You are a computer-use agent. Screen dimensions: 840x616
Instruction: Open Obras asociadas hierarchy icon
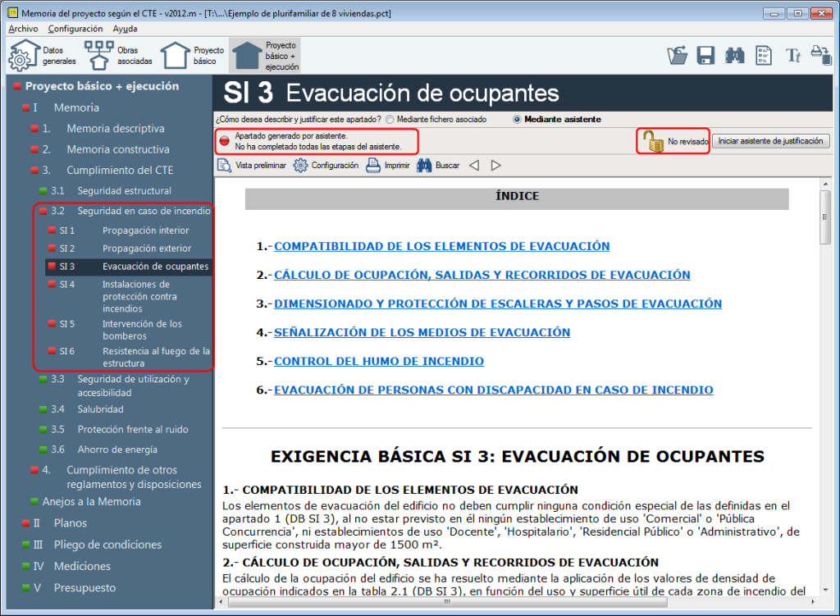click(x=99, y=56)
